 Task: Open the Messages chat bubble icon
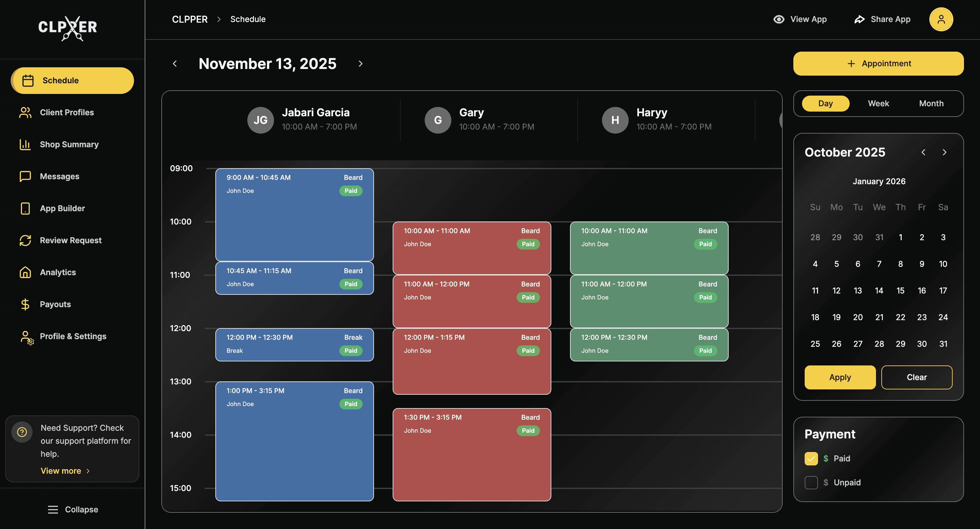tap(25, 177)
